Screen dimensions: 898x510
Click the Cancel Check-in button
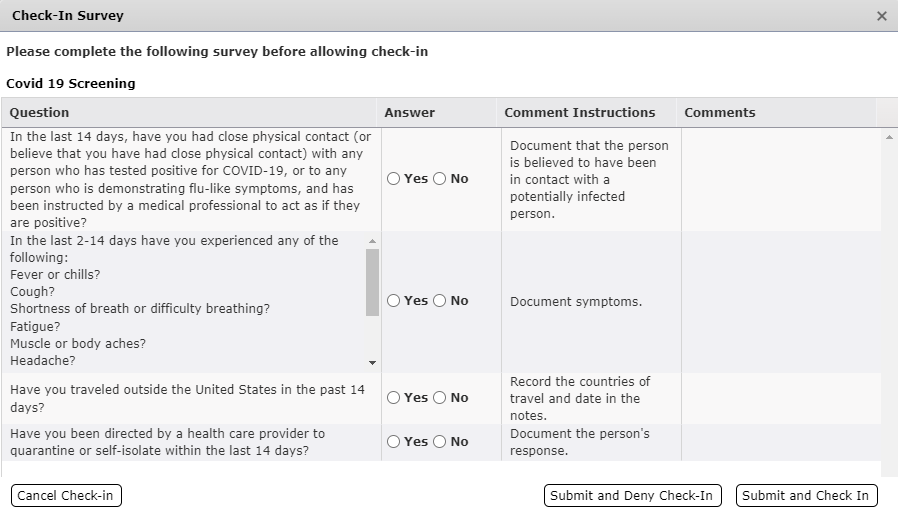[66, 496]
